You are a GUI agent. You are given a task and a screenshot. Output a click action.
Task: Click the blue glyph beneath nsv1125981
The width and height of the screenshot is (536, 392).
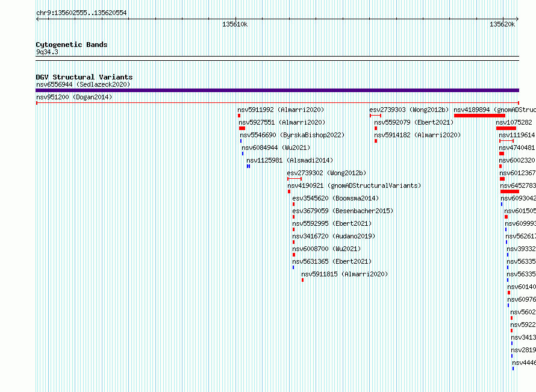coord(249,166)
